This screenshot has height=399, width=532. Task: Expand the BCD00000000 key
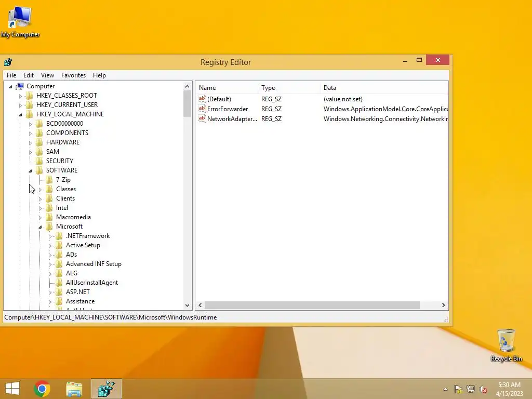tap(30, 124)
